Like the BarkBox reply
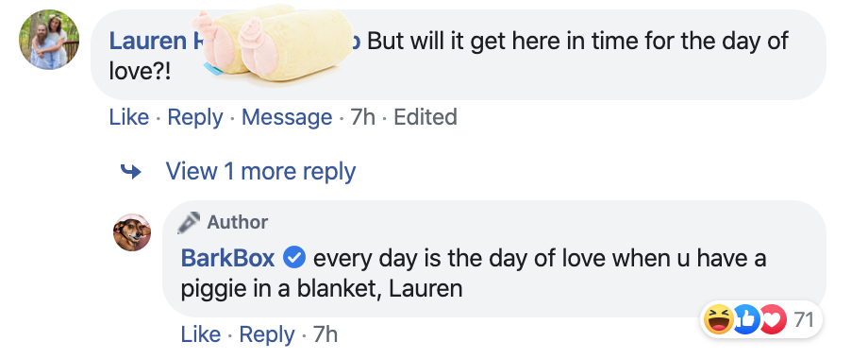Viewport: 868px width, 359px height. (200, 334)
